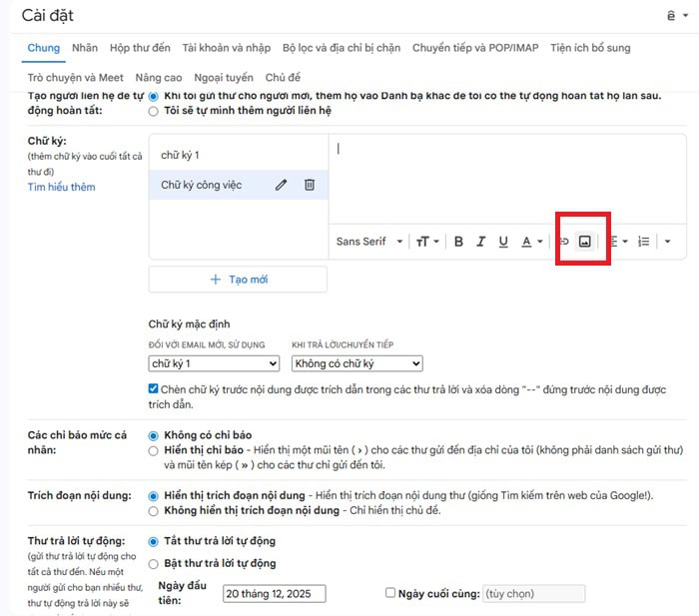699x616 pixels.
Task: Select Không có chỉ báo radio
Action: 154,435
